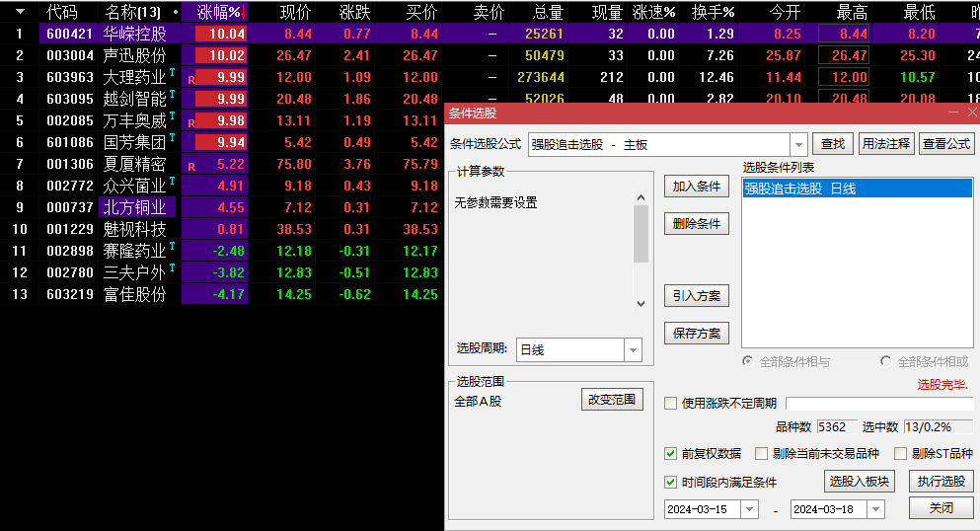Enable 使用涨跌不定周期 checkbox

[x=671, y=404]
